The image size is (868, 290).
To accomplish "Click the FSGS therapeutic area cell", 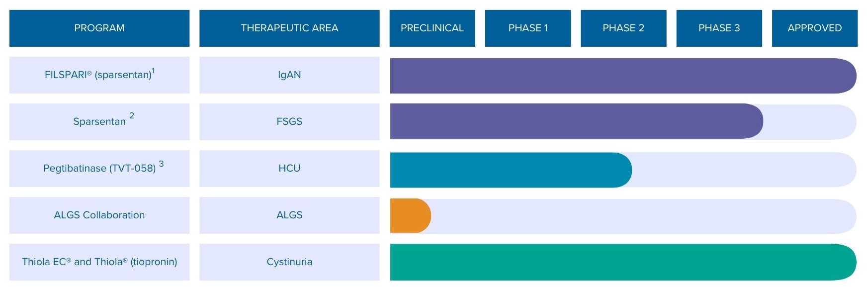I will (x=289, y=122).
